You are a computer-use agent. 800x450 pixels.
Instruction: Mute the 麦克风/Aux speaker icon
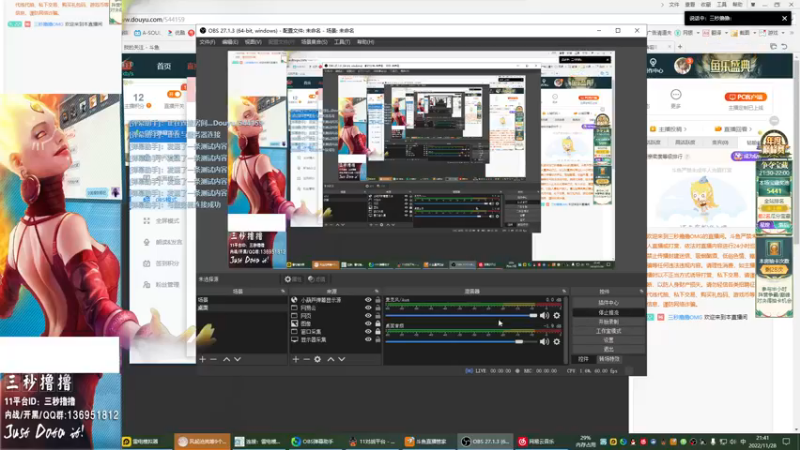click(x=544, y=316)
